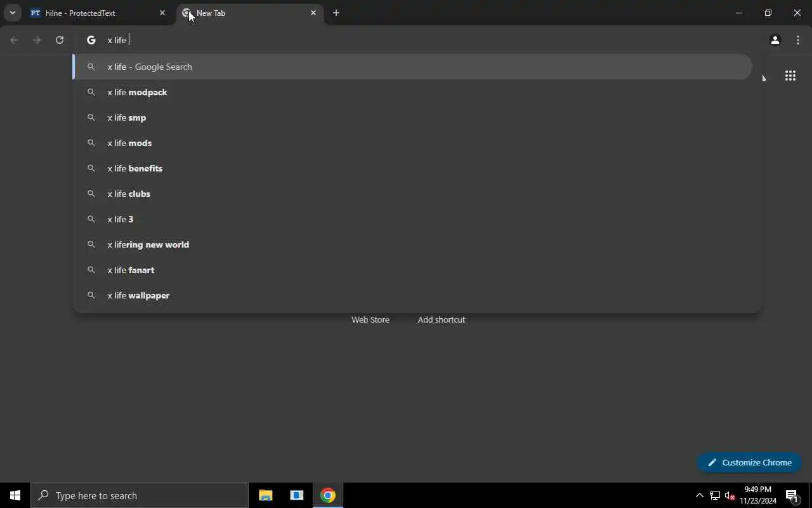Open the Microsoft Store taskbar icon
This screenshot has height=508, width=812.
pyautogui.click(x=297, y=495)
